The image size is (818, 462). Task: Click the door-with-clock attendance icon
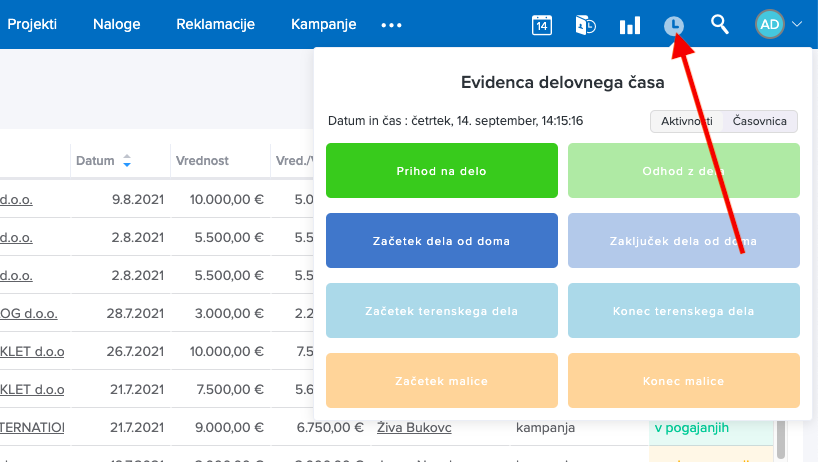tap(585, 25)
